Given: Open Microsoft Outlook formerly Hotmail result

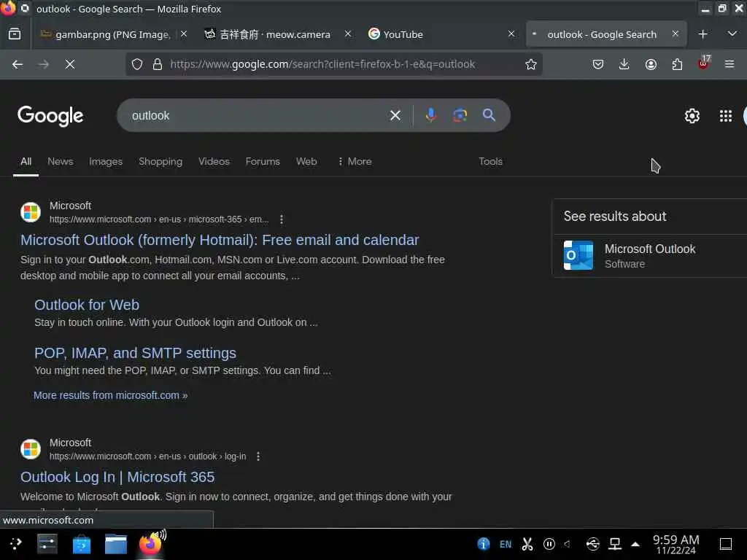Looking at the screenshot, I should tap(220, 240).
